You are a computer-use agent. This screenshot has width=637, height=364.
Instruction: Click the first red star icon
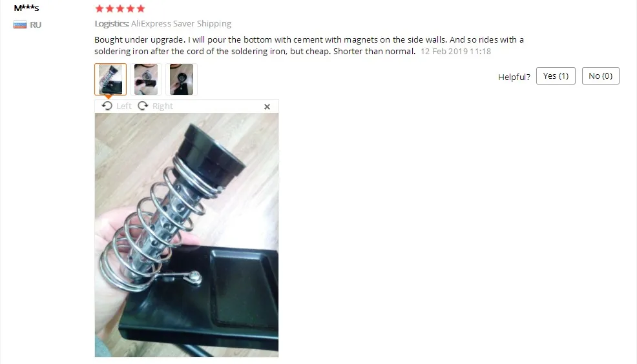click(x=99, y=8)
